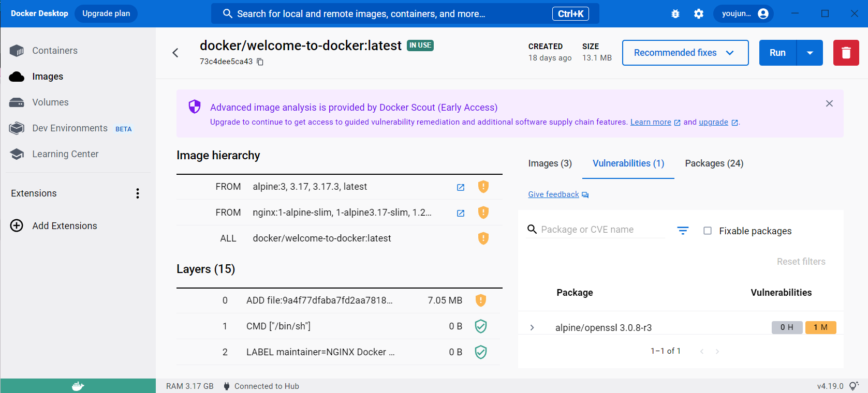This screenshot has width=868, height=393.
Task: Open the Run button dropdown arrow
Action: pyautogui.click(x=810, y=53)
